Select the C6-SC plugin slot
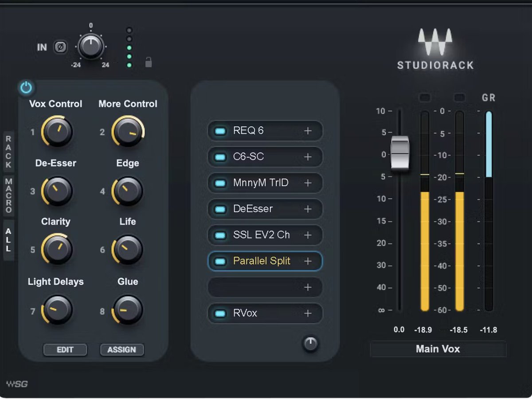Image resolution: width=532 pixels, height=399 pixels. (x=265, y=157)
